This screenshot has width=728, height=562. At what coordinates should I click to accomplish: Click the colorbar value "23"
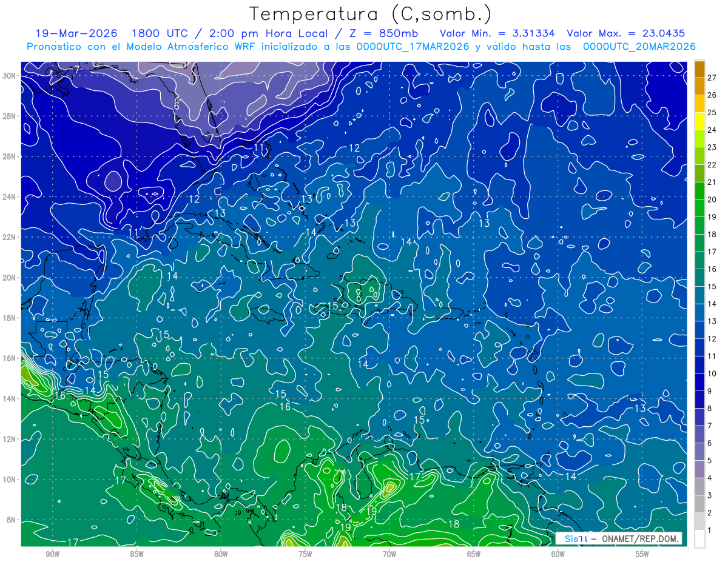point(712,147)
